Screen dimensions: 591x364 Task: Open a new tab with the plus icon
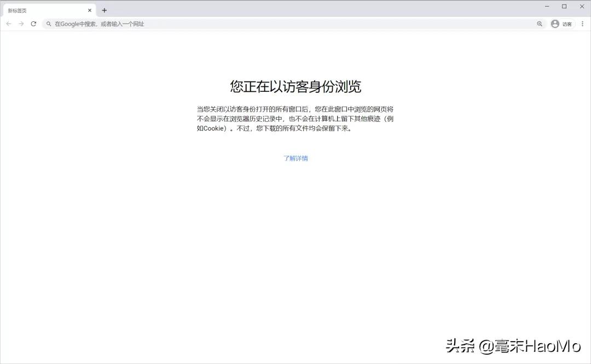pyautogui.click(x=104, y=10)
